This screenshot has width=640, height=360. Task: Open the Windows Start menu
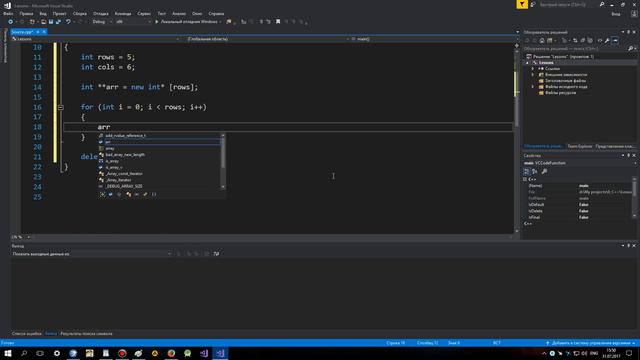[8, 353]
